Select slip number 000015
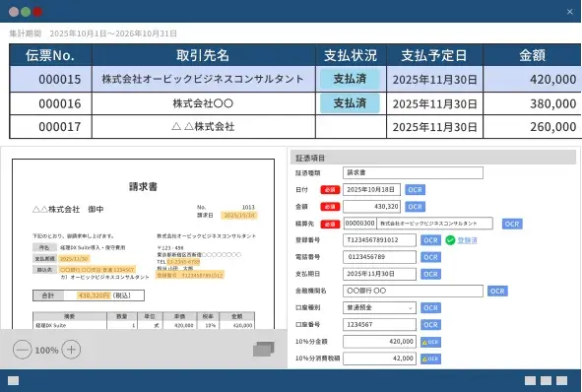Screen dimensions: 582x392 (x=60, y=79)
